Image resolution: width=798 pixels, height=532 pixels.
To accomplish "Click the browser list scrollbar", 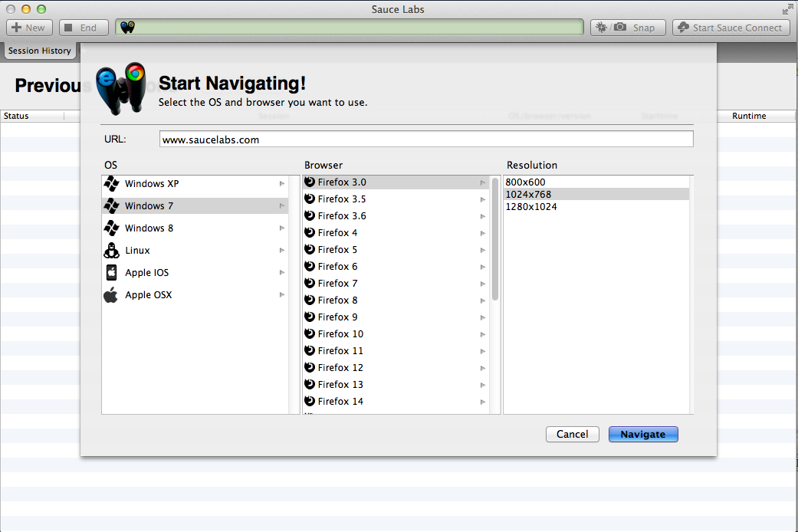I will 496,239.
